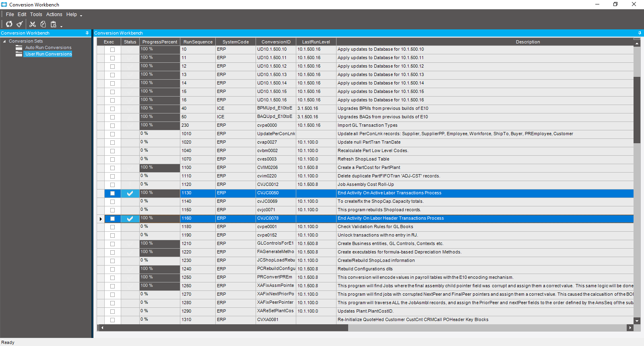644x346 pixels.
Task: Click the pin icon on left Conversion Workbench panel
Action: pos(87,33)
